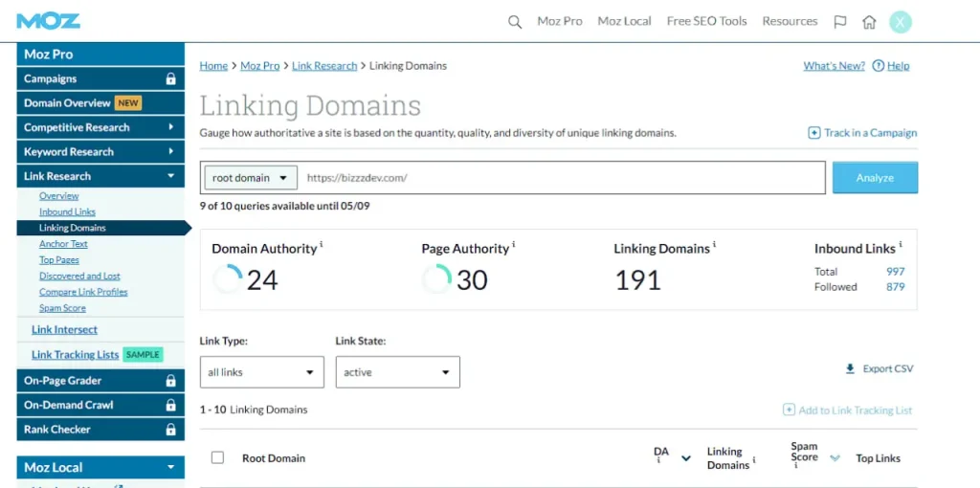This screenshot has height=488, width=980.
Task: Open the Link Type all links dropdown
Action: [x=262, y=372]
